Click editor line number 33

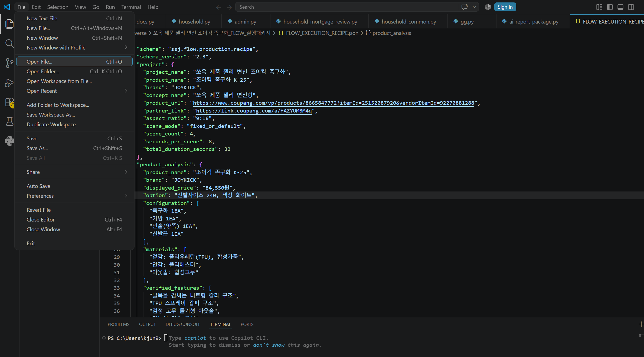[117, 288]
